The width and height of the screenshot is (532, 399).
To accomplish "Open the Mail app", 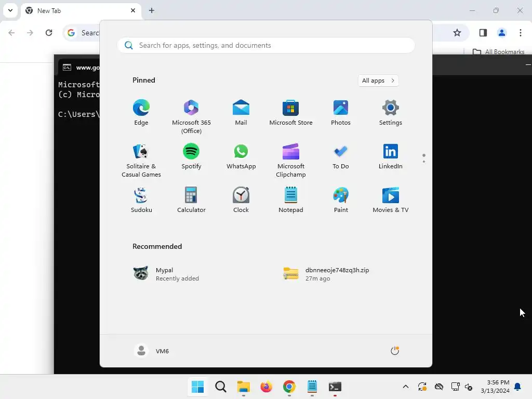I will (241, 113).
